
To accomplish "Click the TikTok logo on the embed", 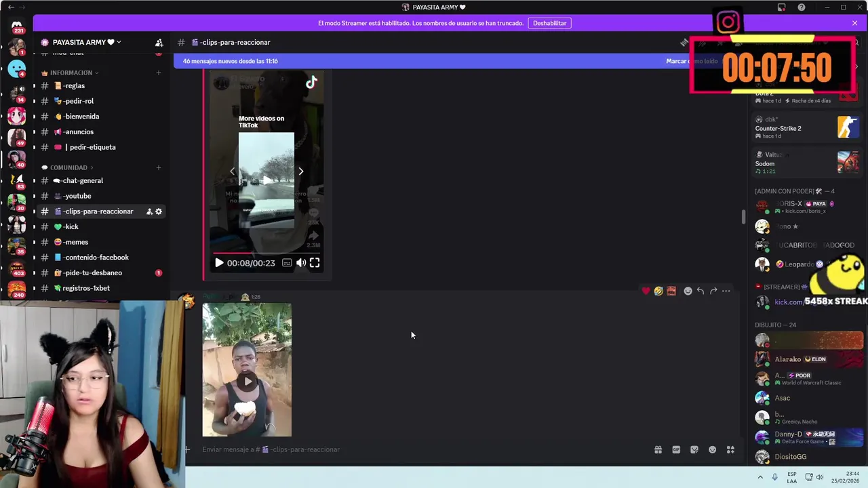I will [311, 83].
